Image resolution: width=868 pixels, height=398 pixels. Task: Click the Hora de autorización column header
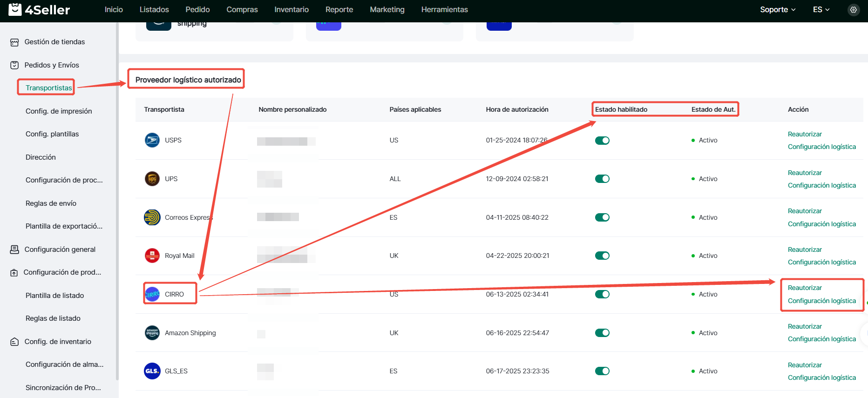click(x=517, y=109)
